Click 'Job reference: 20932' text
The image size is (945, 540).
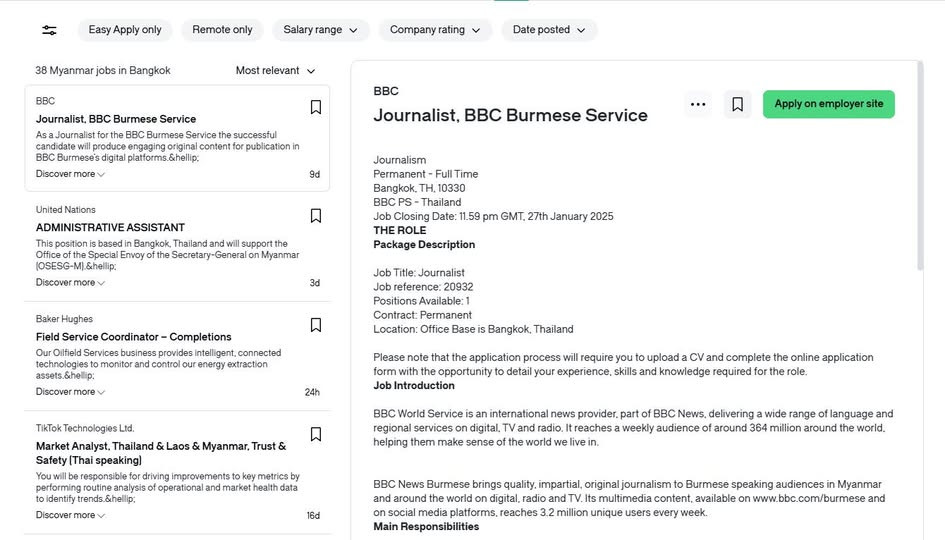423,287
